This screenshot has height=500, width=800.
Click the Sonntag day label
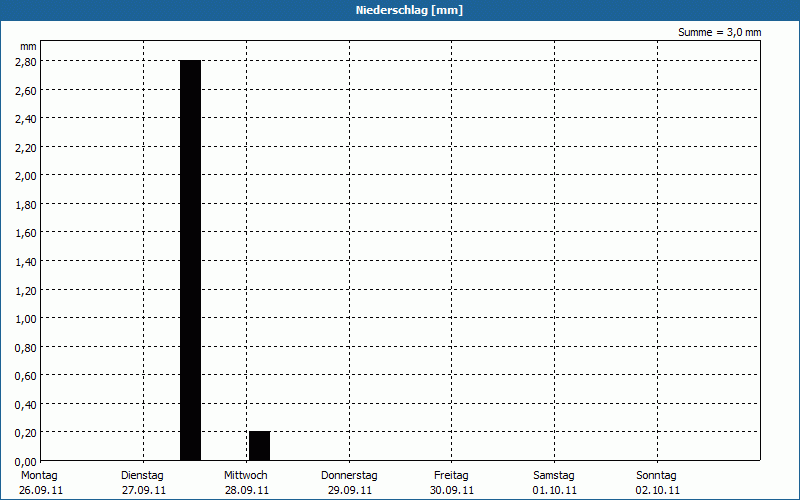656,476
